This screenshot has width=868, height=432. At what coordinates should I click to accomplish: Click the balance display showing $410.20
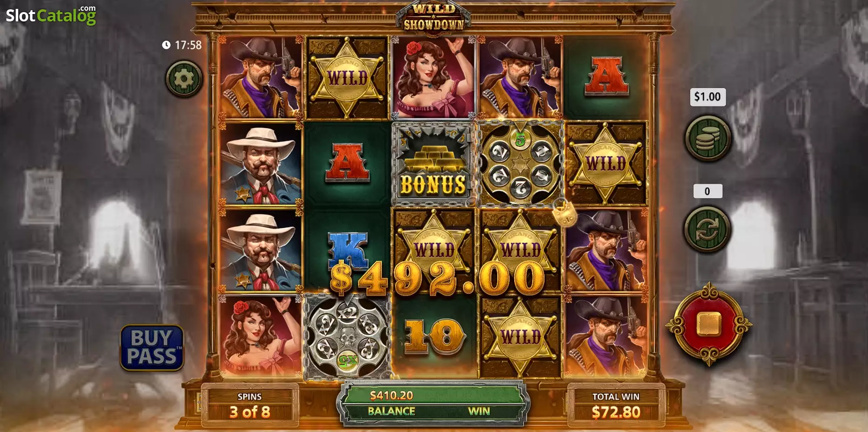(x=391, y=396)
